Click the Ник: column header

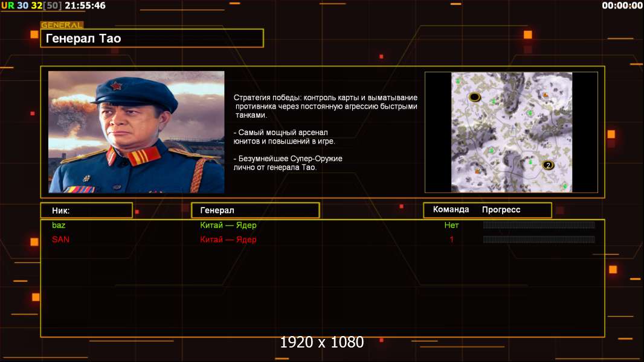click(x=86, y=211)
